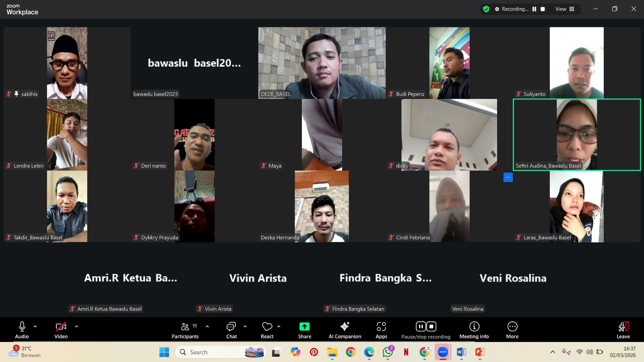Open the React emoji menu
Image resolution: width=644 pixels, height=362 pixels.
pos(267,330)
